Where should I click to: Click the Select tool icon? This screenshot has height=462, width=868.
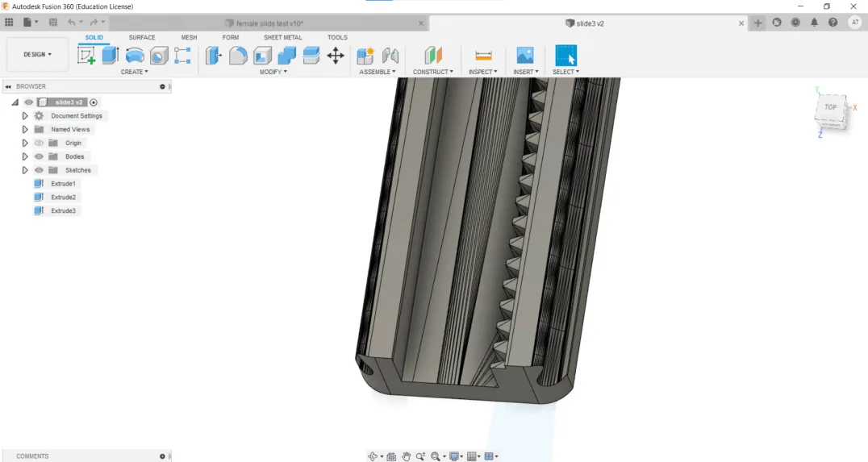(565, 56)
